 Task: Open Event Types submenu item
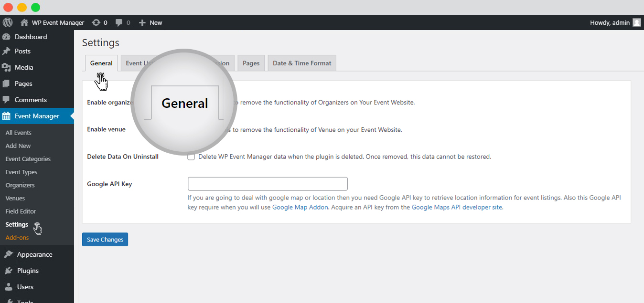[21, 172]
